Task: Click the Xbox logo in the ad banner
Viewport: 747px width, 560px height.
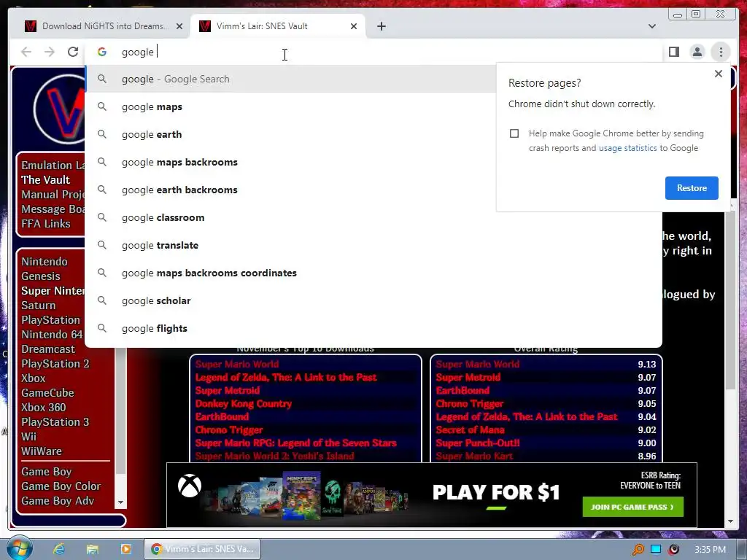Action: (190, 486)
